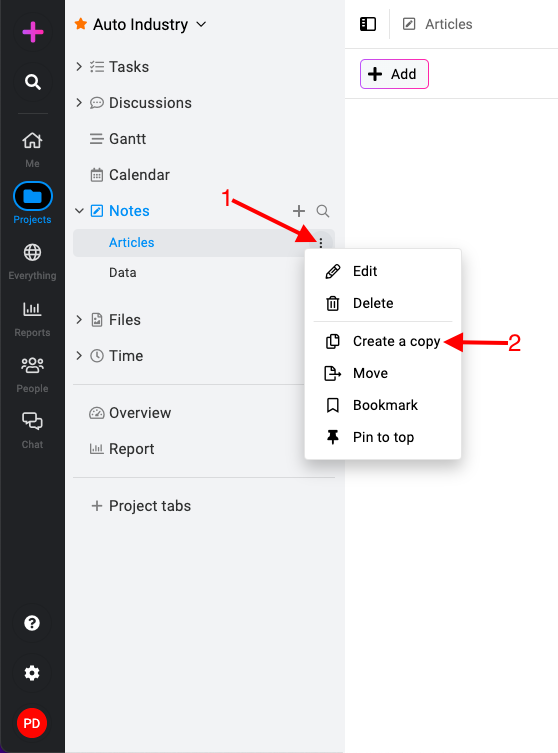Go to the Me home icon
Viewport: 558px width, 753px height.
(x=32, y=141)
